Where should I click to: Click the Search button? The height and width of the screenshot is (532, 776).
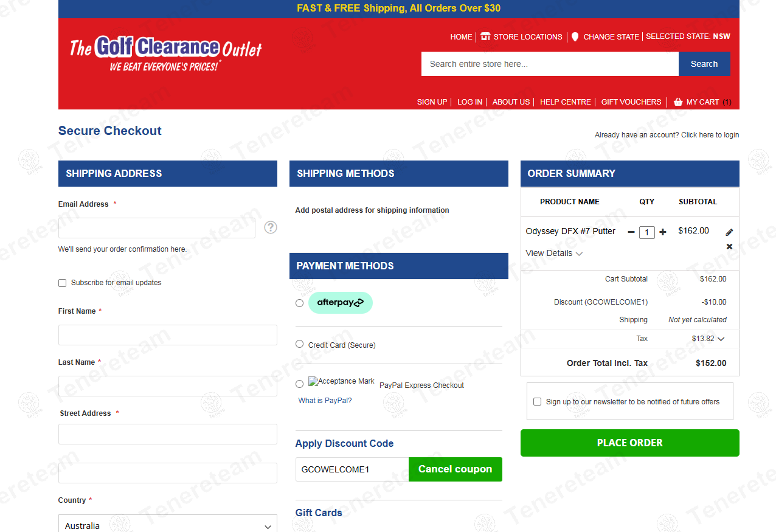[704, 64]
